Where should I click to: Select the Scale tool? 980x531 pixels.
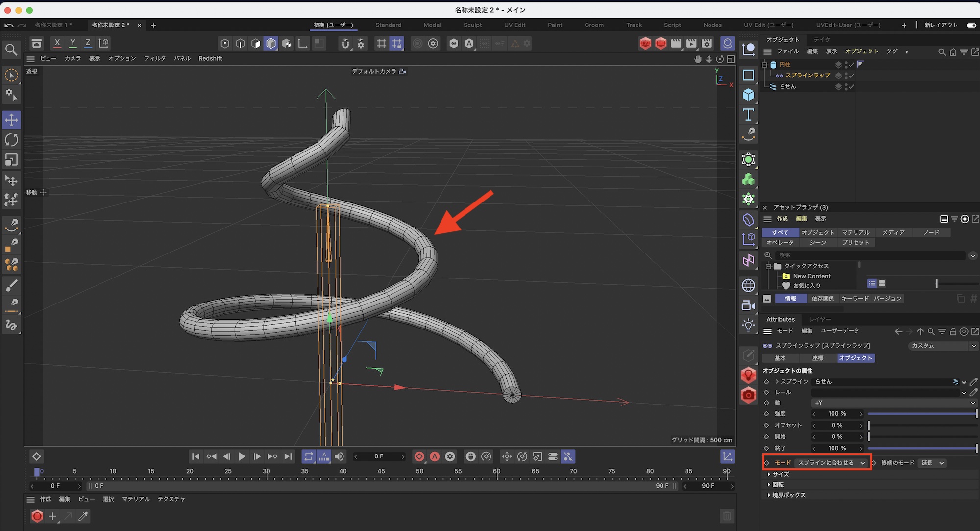[x=11, y=160]
